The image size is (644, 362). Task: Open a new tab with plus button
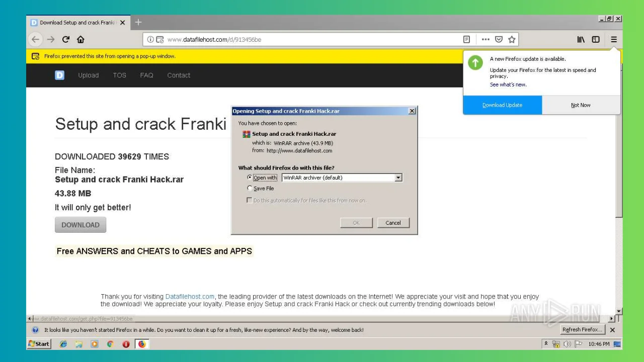coord(138,22)
